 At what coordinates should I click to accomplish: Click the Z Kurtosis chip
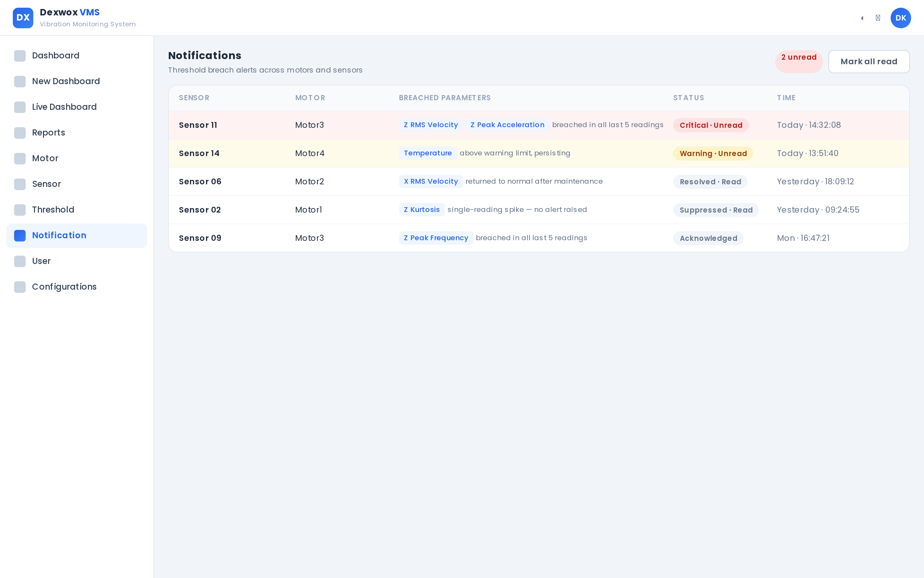tap(422, 210)
